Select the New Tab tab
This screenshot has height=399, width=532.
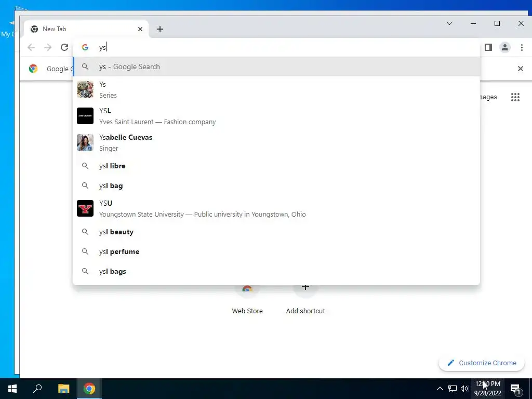[86, 29]
